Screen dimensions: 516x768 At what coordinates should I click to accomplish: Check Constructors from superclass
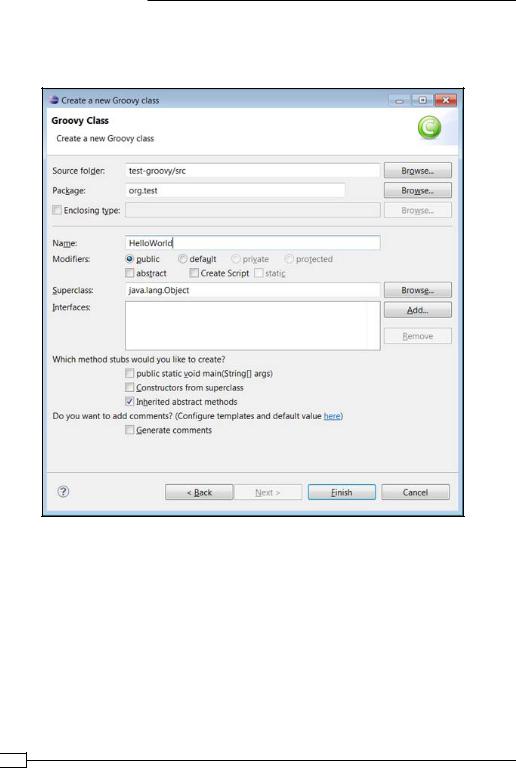coord(129,387)
